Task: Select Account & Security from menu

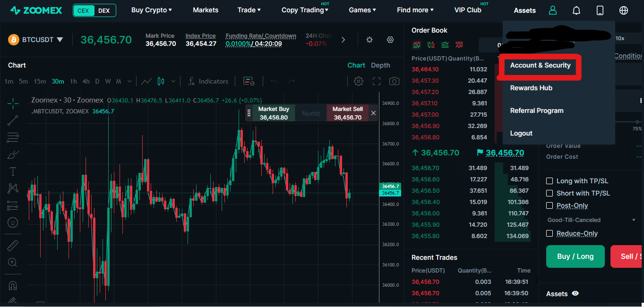Action: click(x=541, y=65)
